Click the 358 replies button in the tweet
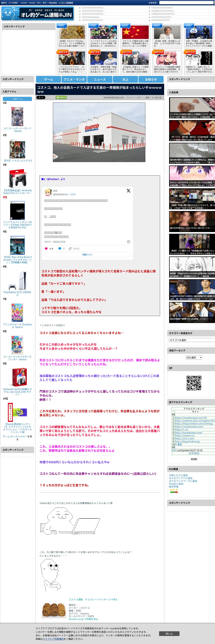This screenshot has width=215, height=644. (x=87, y=254)
